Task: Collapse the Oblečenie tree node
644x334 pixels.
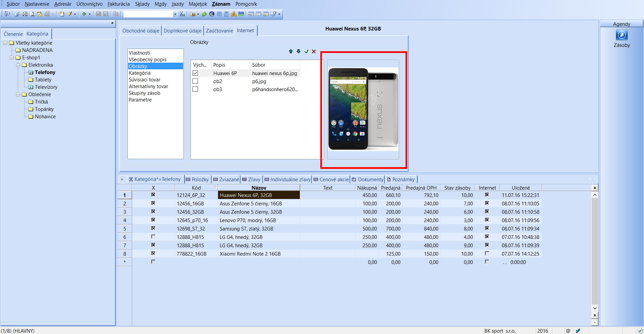Action: pos(18,94)
